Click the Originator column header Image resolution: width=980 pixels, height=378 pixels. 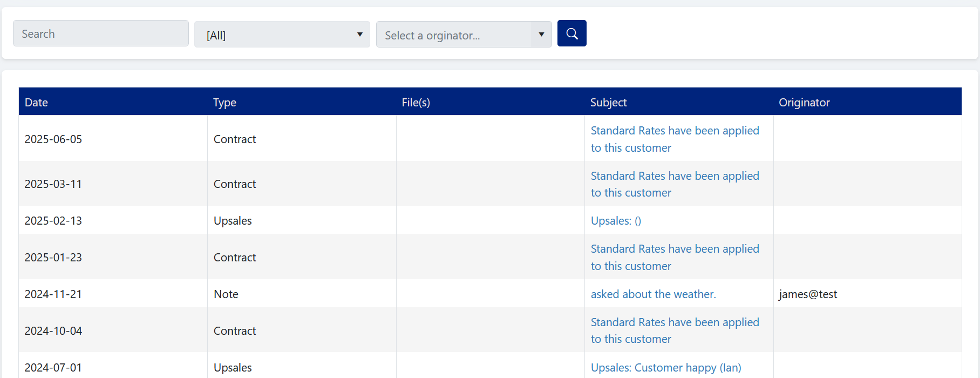point(804,103)
